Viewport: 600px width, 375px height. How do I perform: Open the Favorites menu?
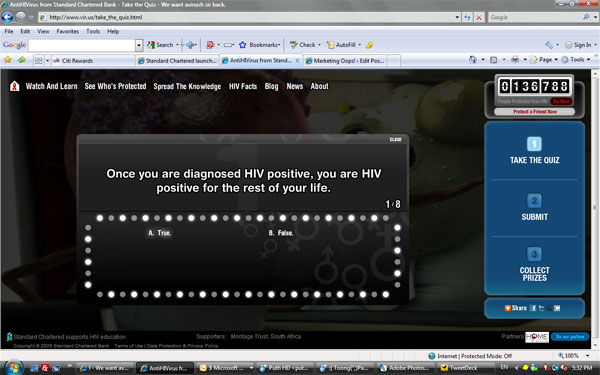(x=68, y=31)
